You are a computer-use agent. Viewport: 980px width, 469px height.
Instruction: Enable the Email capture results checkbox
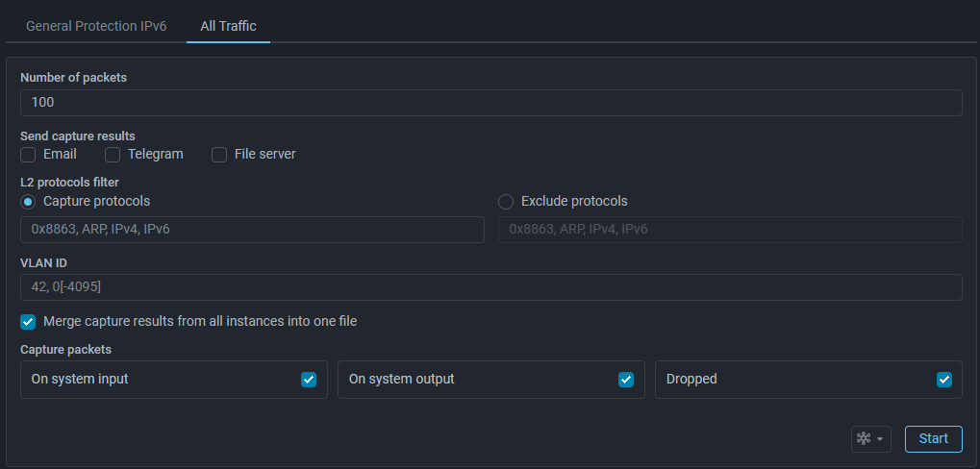click(28, 155)
